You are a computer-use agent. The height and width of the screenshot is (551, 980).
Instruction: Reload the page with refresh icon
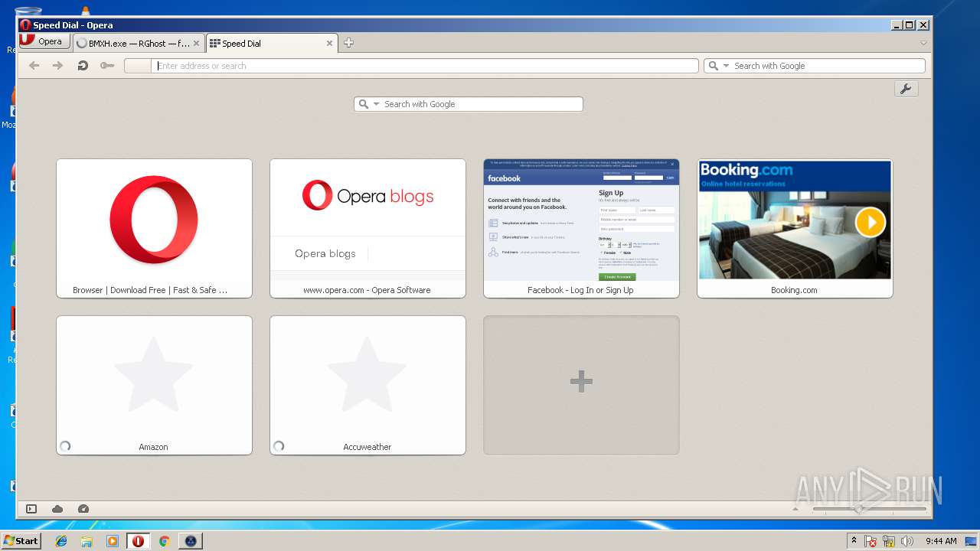pyautogui.click(x=83, y=66)
